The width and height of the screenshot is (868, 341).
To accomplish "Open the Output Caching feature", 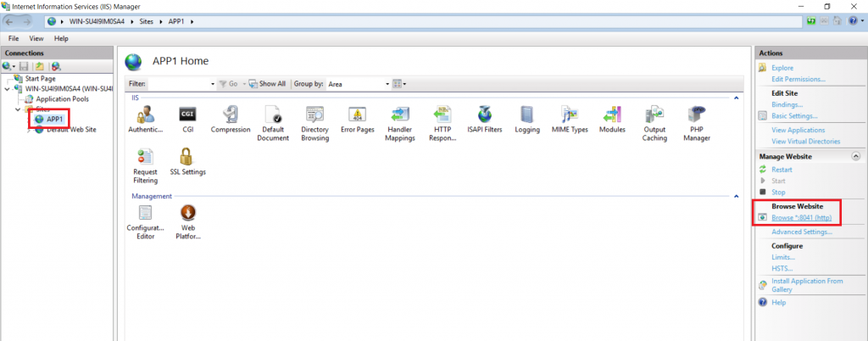I will [654, 124].
